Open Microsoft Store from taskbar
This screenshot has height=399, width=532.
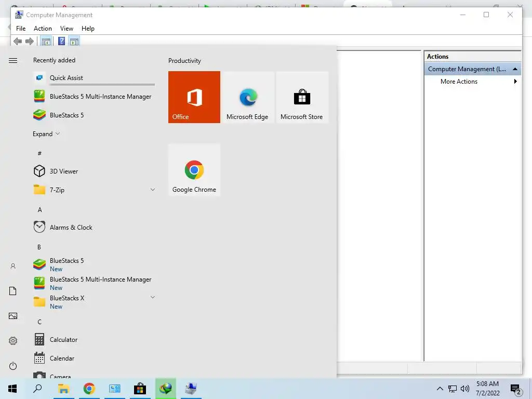tap(140, 389)
